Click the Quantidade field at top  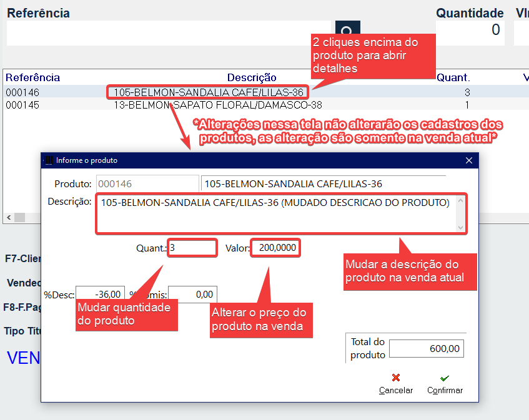pos(470,30)
